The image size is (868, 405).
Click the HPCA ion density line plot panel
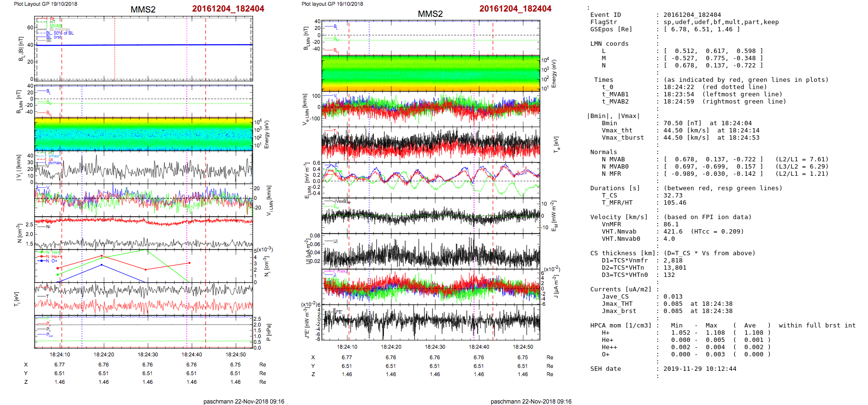pyautogui.click(x=143, y=265)
